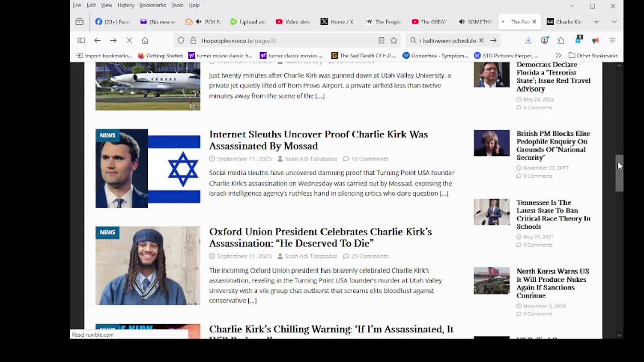Open the private jet article thumbnail
Screen dimensions: 644x362
coord(148,86)
